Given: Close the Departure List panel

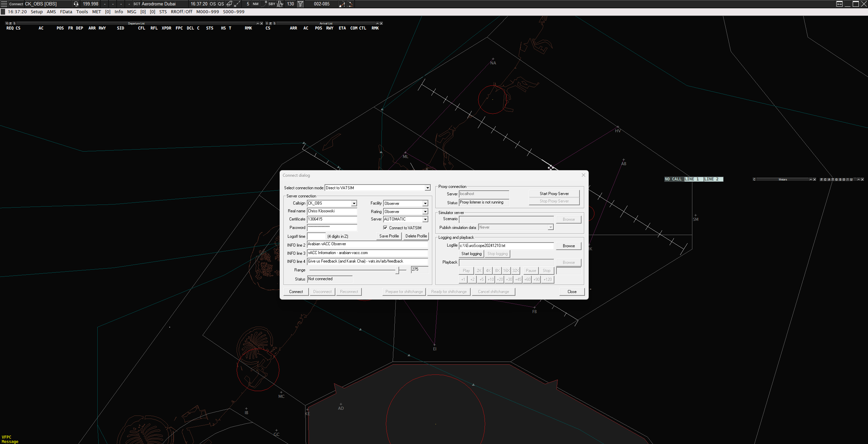Looking at the screenshot, I should pos(261,23).
